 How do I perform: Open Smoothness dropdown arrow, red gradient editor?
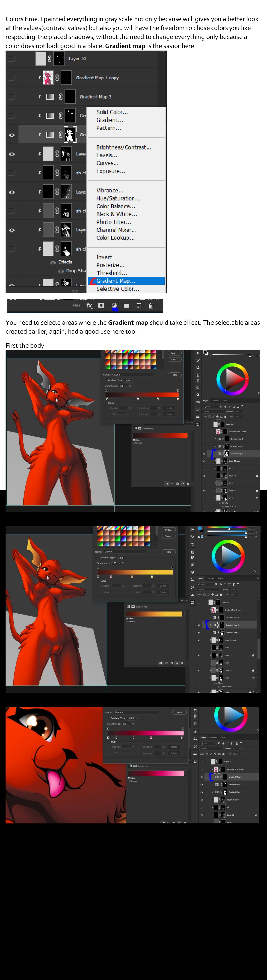pyautogui.click(x=126, y=386)
